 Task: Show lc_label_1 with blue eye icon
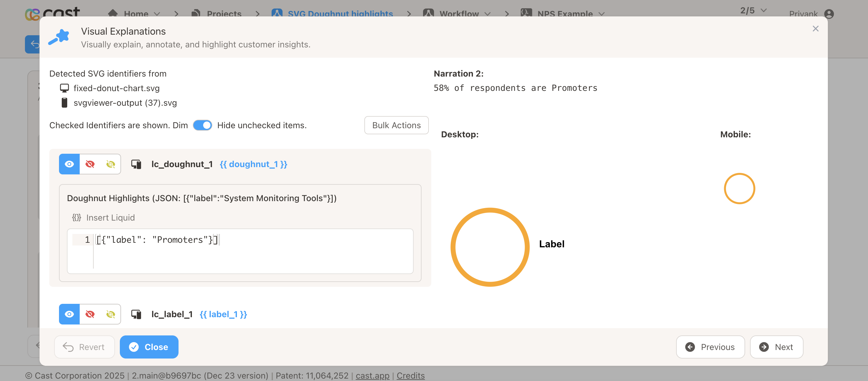pyautogui.click(x=69, y=314)
